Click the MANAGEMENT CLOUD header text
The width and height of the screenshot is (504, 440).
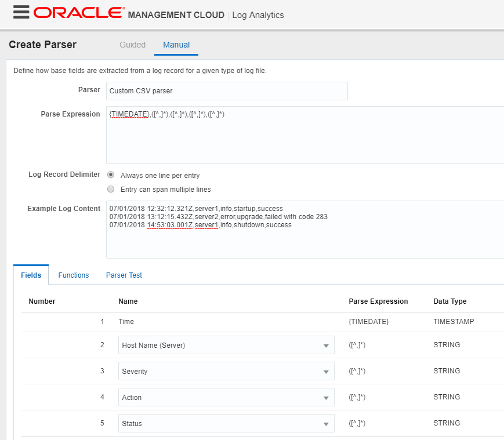click(x=176, y=15)
